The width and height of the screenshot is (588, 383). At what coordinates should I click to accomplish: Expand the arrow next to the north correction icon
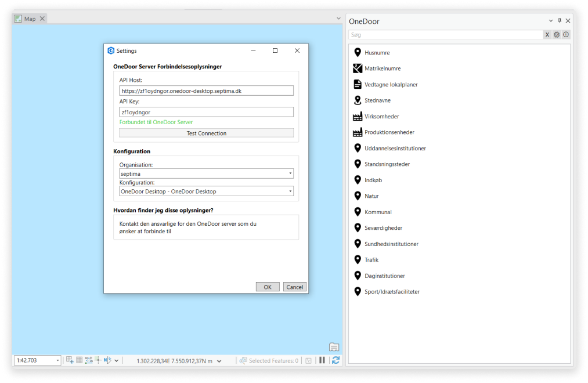tap(117, 360)
